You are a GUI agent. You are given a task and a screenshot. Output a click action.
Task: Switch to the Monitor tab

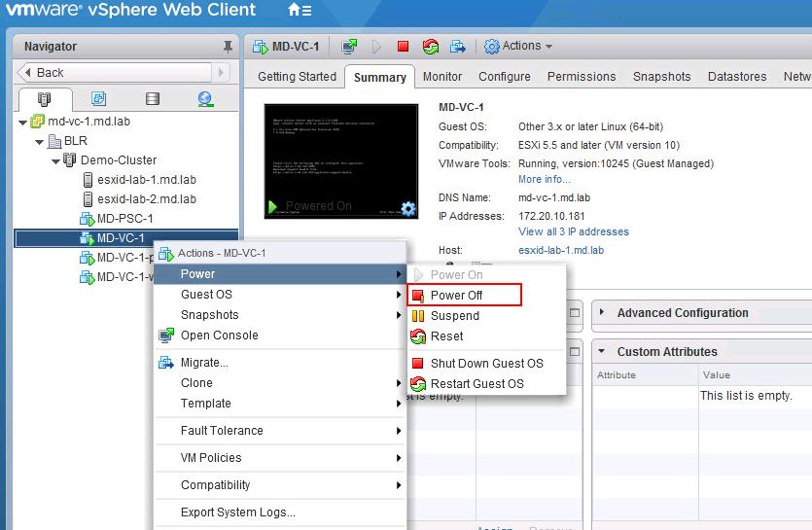click(441, 77)
